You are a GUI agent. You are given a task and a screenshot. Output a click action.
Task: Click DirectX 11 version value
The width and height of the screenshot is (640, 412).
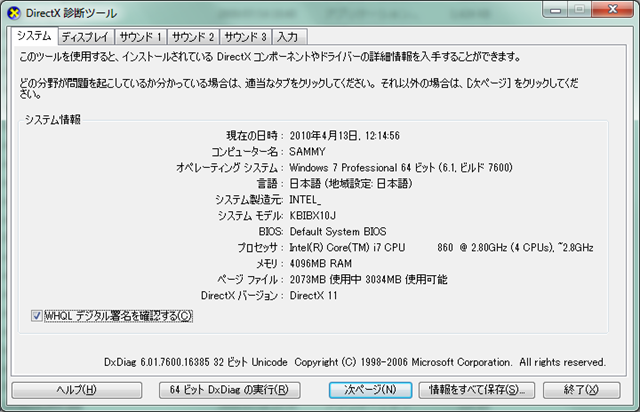313,296
